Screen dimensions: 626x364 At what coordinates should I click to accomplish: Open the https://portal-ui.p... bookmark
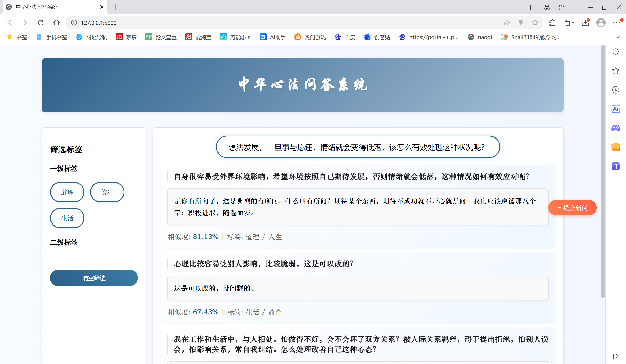(429, 37)
